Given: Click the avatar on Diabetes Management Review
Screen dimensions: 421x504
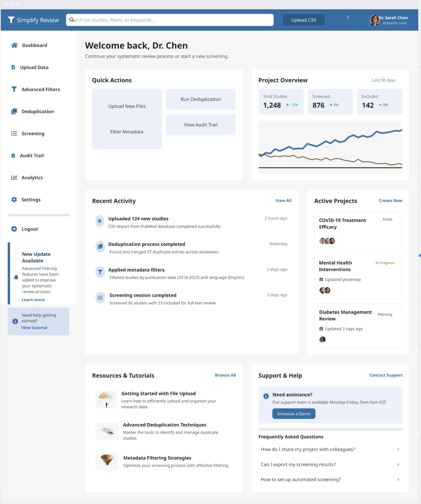Looking at the screenshot, I should [x=323, y=340].
